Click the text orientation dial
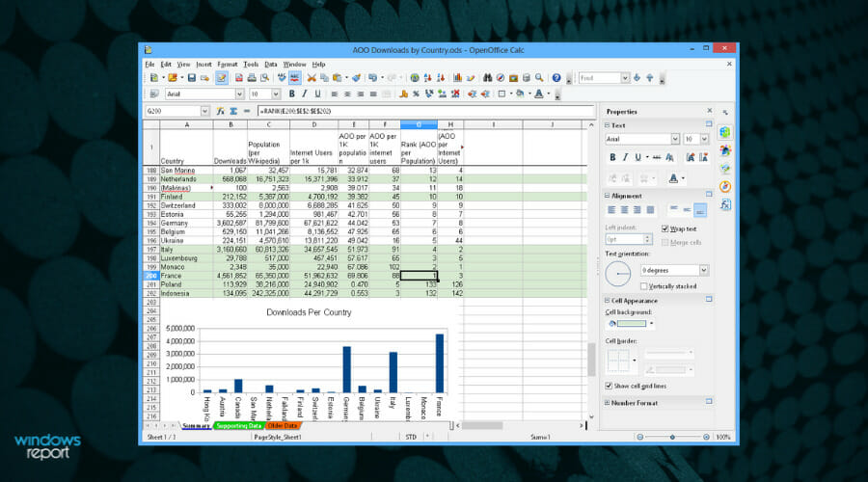 click(x=618, y=274)
